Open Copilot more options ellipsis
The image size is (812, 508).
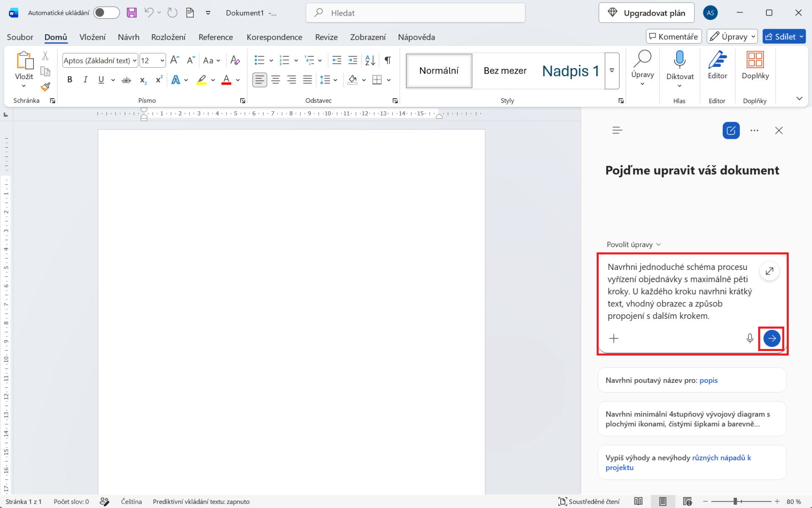pos(754,130)
